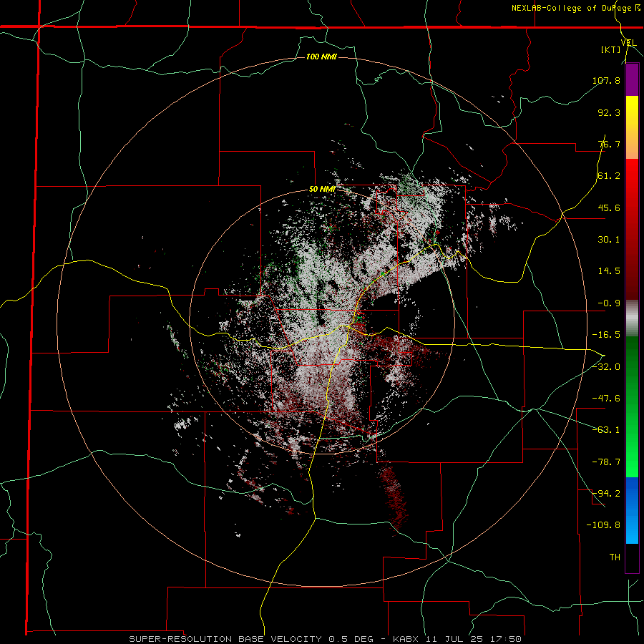Screen dimensions: 644x644
Task: Click the blue segment of the color bar
Action: click(632, 510)
